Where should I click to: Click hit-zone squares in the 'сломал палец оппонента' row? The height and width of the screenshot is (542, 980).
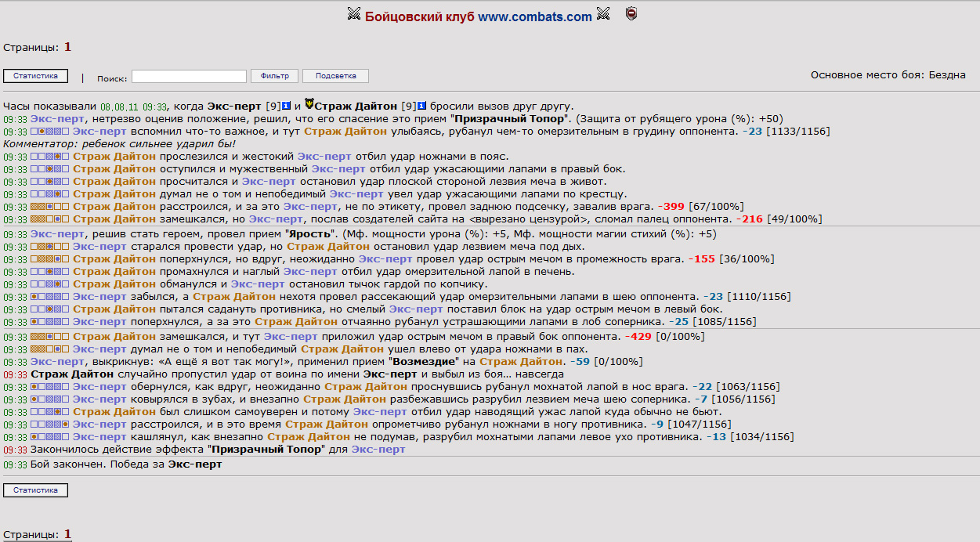coord(50,219)
